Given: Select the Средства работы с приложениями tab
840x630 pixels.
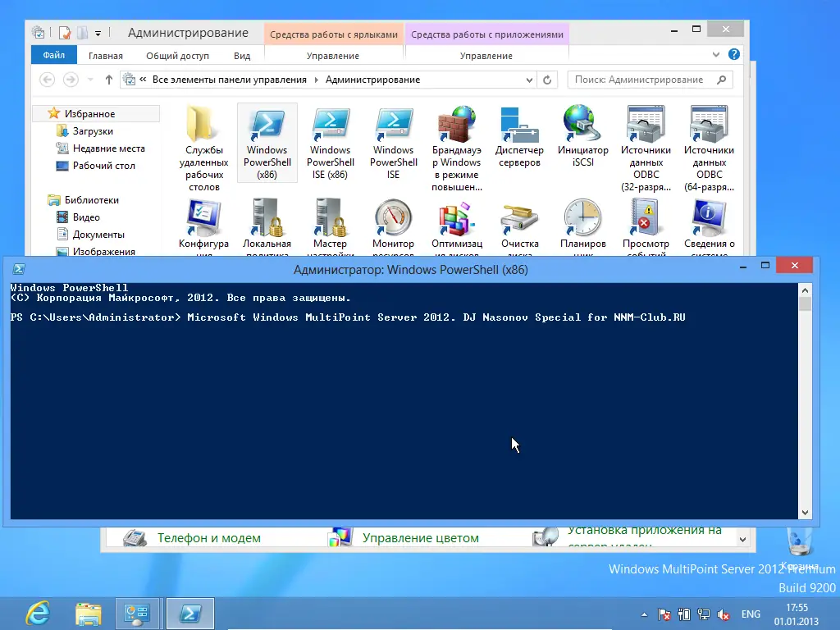Looking at the screenshot, I should 487,34.
